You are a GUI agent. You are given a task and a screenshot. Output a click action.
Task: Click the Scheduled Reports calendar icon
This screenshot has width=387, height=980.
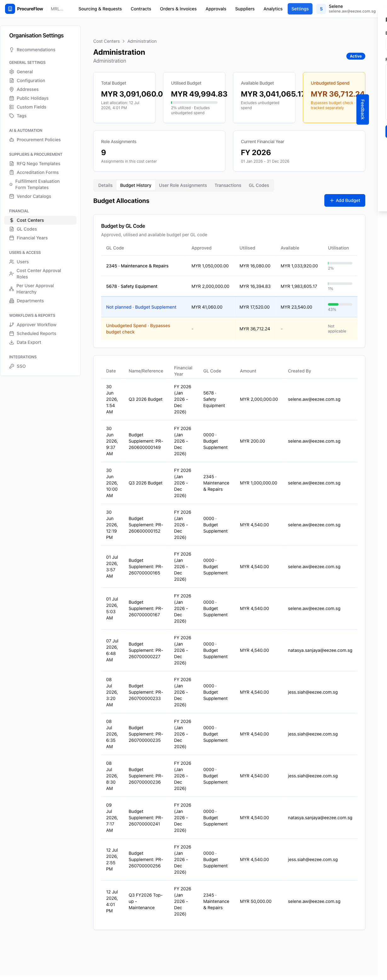[12, 334]
